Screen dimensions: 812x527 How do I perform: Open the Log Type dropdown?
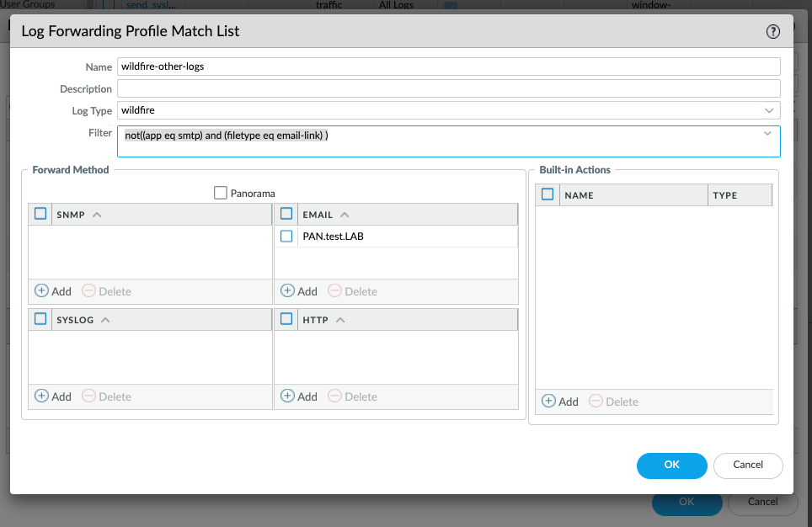tap(768, 109)
